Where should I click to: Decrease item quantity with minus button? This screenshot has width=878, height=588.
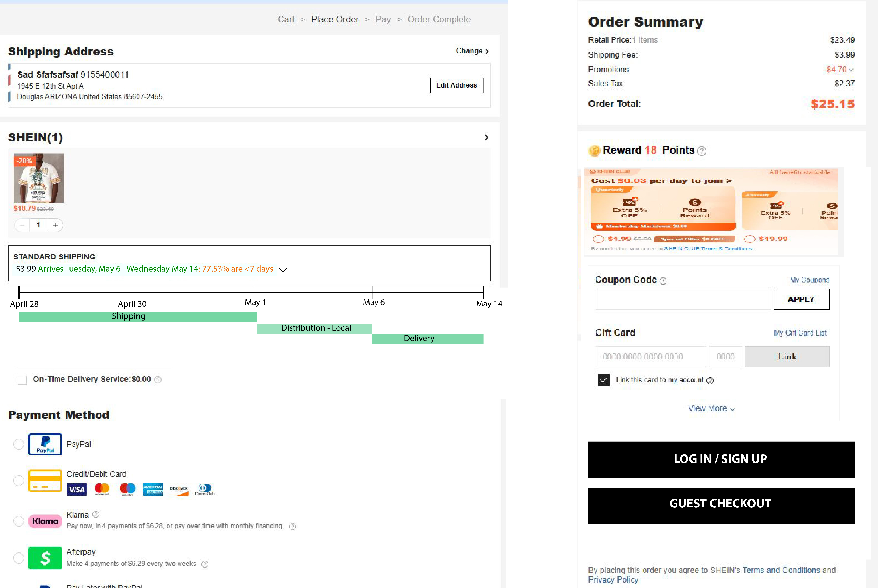(22, 225)
